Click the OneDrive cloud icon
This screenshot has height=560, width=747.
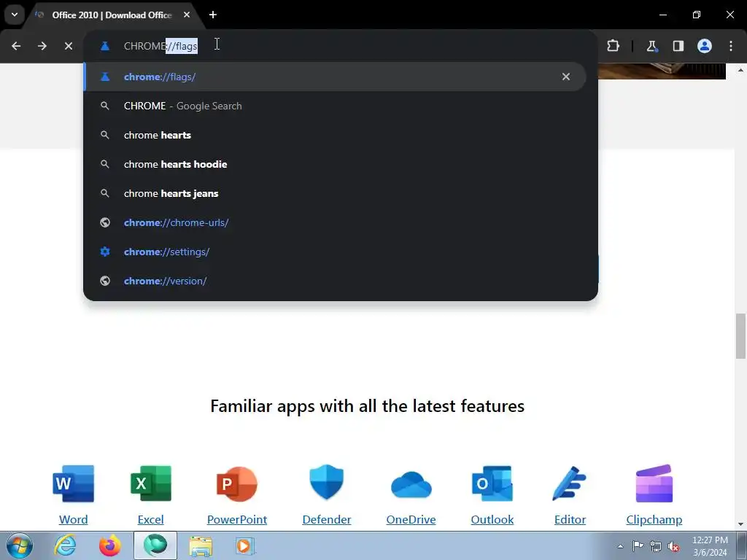point(411,485)
